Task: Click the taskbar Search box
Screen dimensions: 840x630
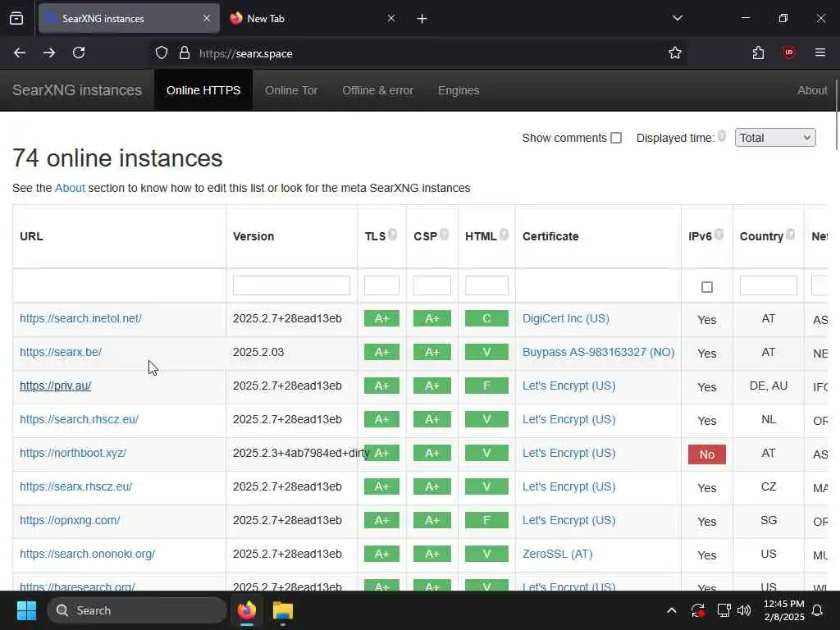Action: tap(137, 610)
